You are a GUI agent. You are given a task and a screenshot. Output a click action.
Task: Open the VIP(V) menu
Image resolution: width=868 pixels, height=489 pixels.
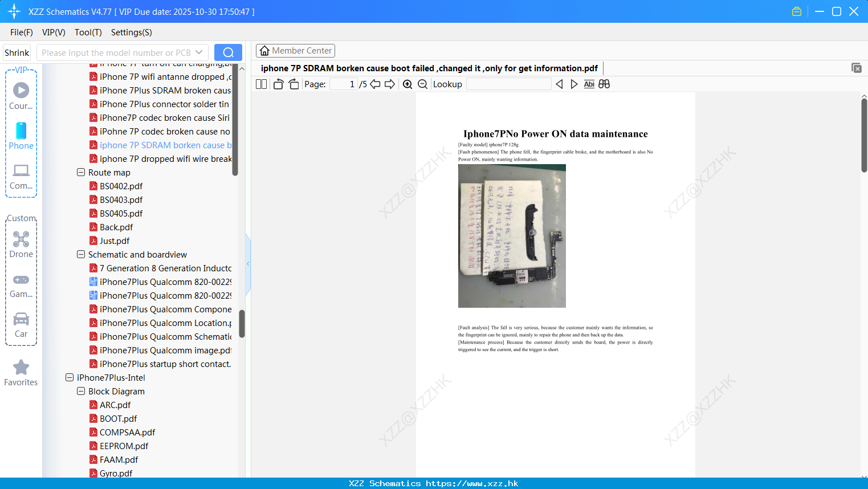click(x=54, y=32)
